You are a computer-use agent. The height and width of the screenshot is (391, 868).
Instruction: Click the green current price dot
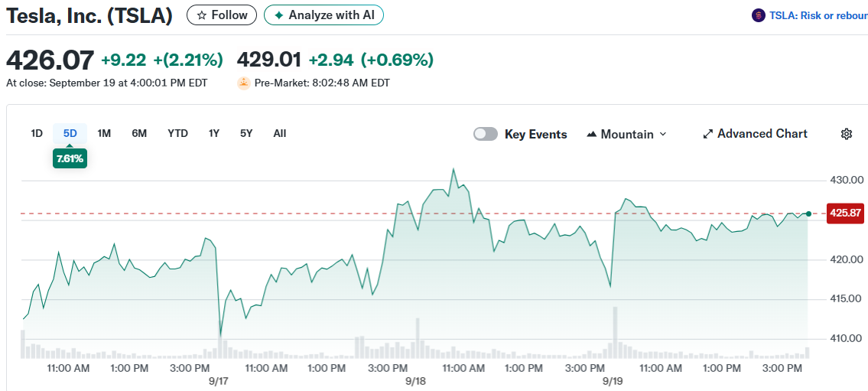809,213
